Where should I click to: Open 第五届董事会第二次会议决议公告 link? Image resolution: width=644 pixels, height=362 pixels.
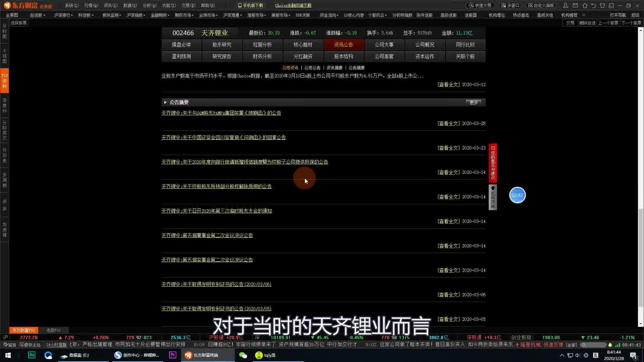point(207,235)
